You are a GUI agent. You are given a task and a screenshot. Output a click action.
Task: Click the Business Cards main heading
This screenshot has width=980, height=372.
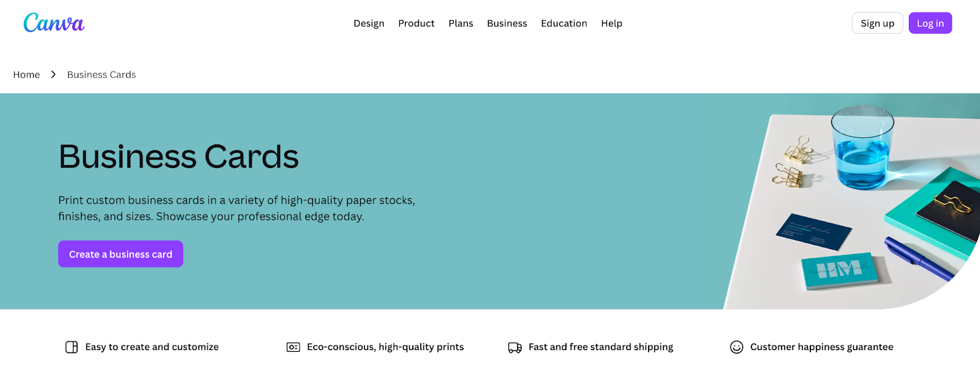(178, 157)
